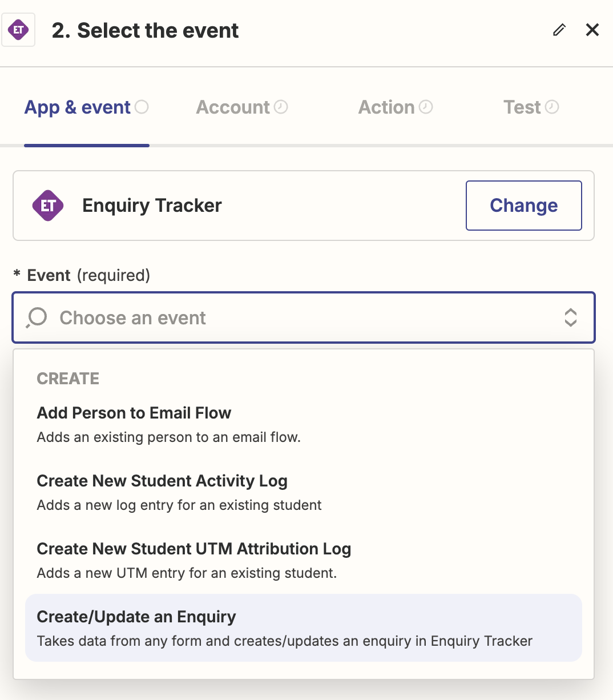This screenshot has height=700, width=613.
Task: Click the search magnifier icon in the event field
Action: point(36,317)
